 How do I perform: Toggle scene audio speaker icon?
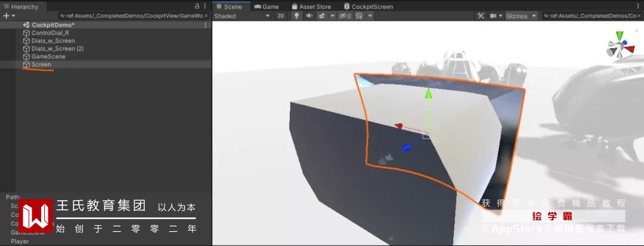point(309,15)
